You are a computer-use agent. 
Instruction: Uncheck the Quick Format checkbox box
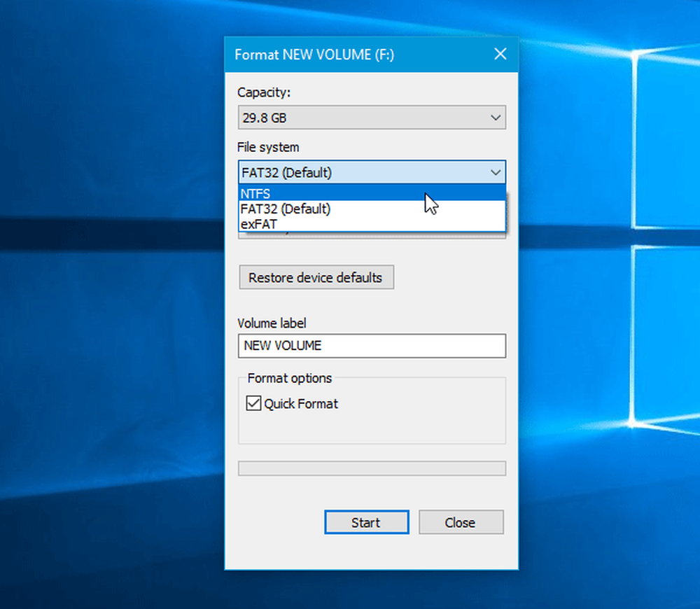253,404
